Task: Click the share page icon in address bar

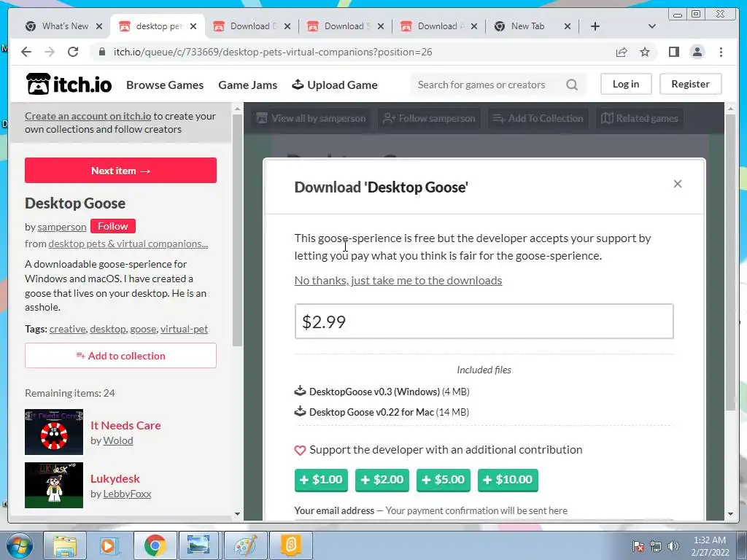Action: coord(622,52)
